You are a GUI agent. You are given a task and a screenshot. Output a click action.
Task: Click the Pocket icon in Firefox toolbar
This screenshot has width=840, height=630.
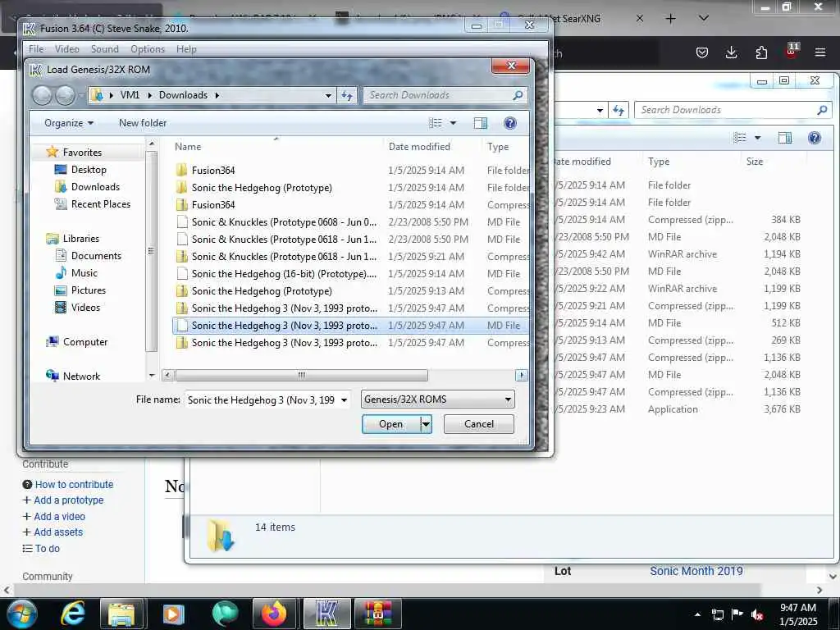click(702, 52)
